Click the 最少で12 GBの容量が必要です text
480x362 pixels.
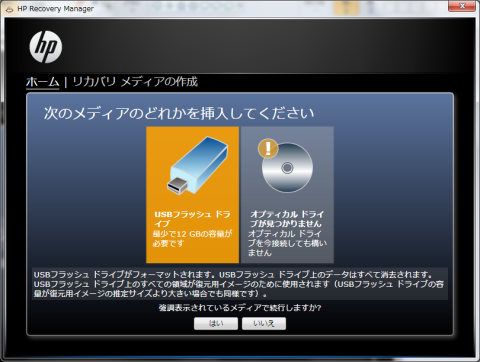click(x=192, y=239)
